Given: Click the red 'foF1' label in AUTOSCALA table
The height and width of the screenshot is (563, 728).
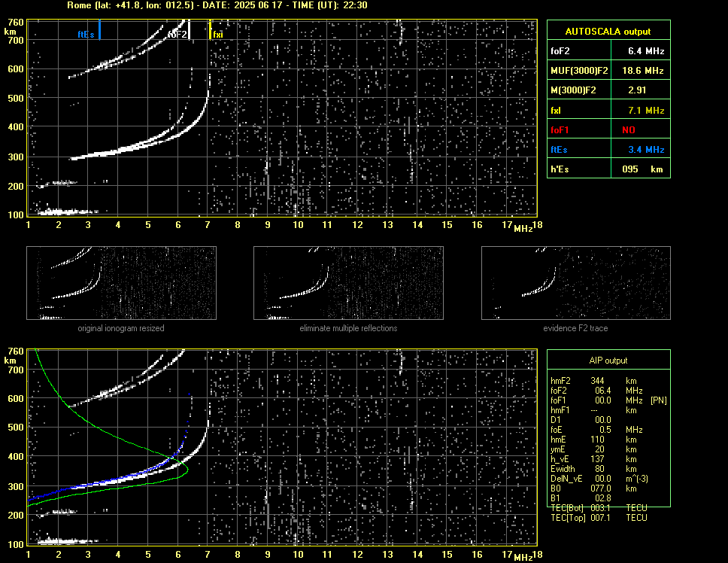Looking at the screenshot, I should (x=560, y=130).
